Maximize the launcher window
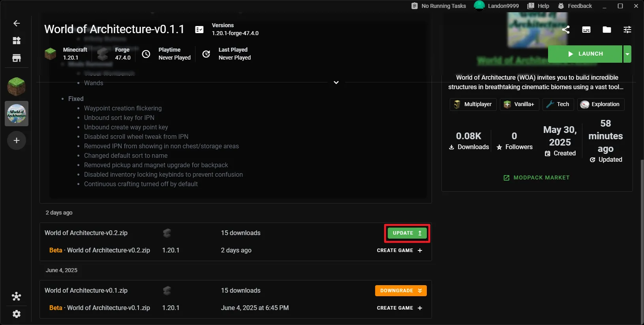The image size is (644, 325). (620, 6)
